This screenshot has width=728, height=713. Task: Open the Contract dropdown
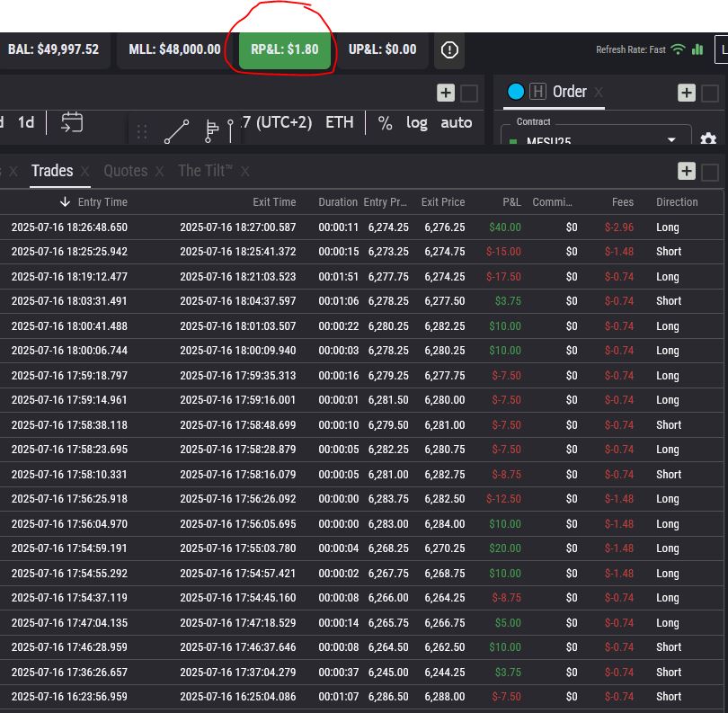[595, 139]
